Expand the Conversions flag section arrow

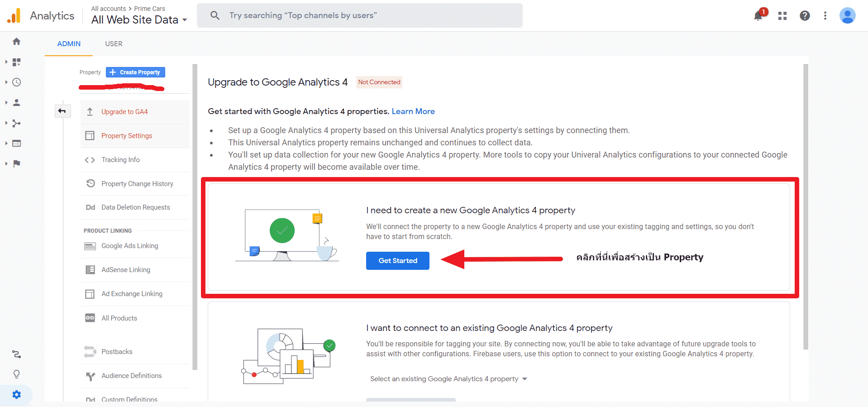6,163
